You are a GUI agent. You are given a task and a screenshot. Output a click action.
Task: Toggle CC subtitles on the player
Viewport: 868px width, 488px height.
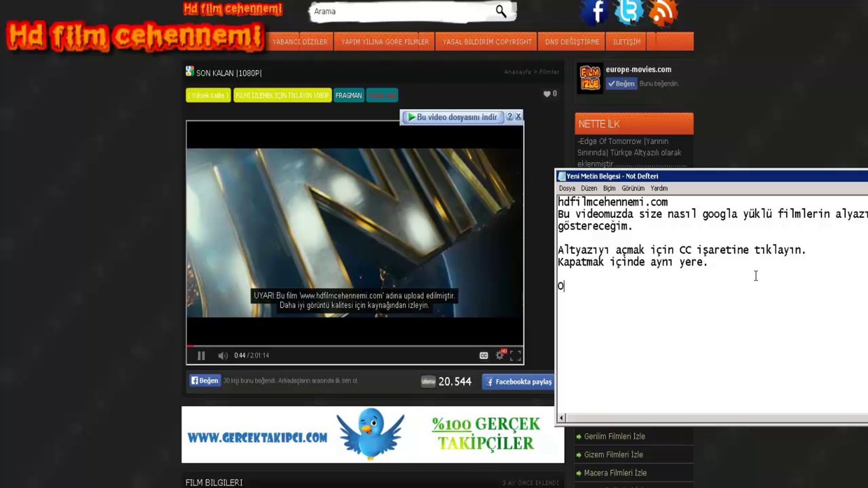tap(484, 356)
